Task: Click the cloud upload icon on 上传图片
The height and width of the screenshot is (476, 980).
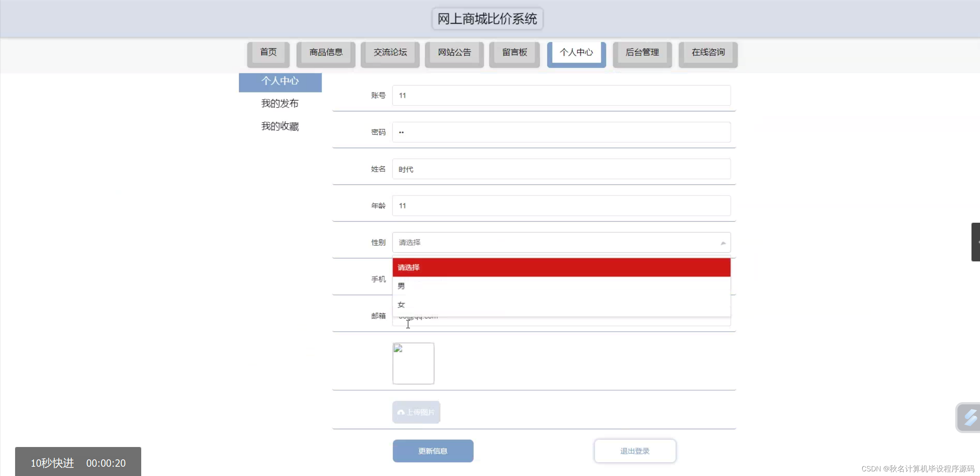Action: pos(400,412)
